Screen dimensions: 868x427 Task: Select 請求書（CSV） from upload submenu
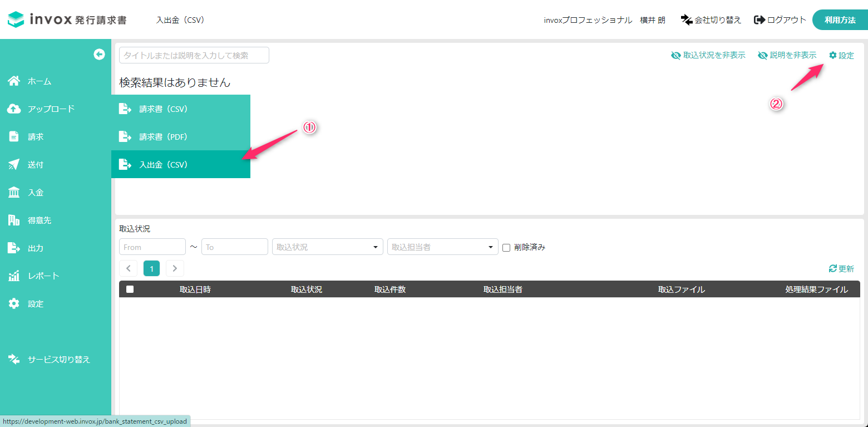164,109
